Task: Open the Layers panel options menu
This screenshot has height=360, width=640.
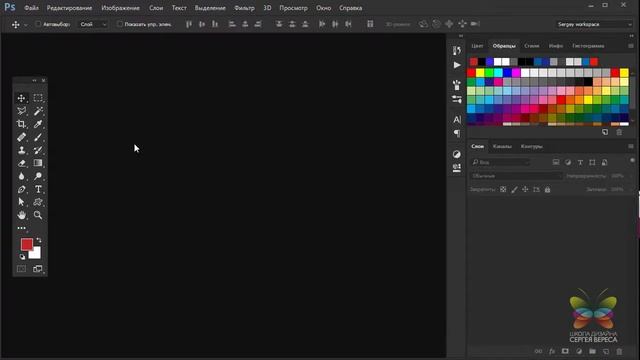Action: point(631,146)
